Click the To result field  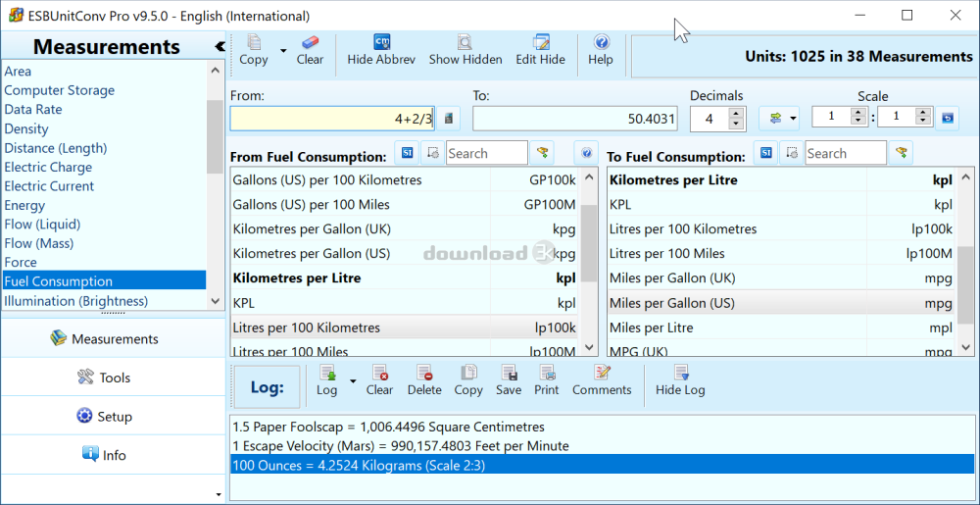tap(575, 119)
